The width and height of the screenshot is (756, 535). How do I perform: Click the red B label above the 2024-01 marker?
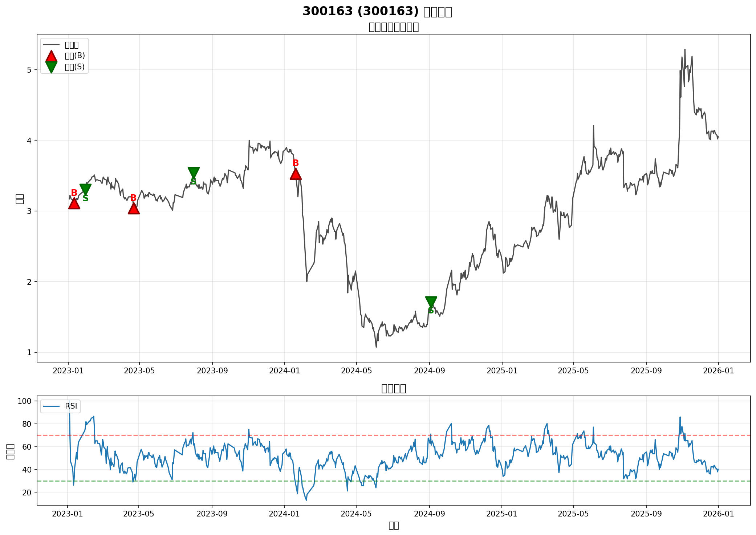(296, 163)
